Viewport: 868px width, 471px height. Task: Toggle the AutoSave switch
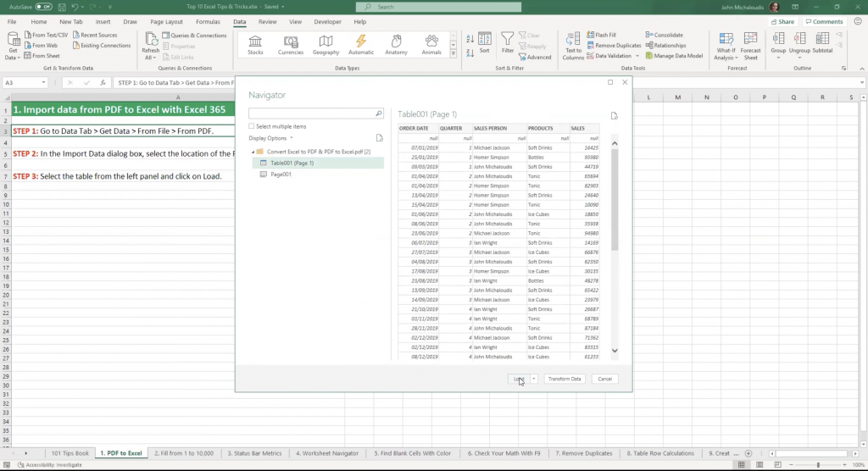click(x=43, y=7)
